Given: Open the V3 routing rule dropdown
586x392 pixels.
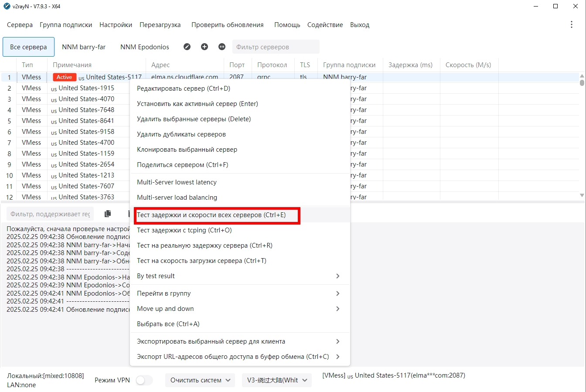Looking at the screenshot, I should tap(277, 380).
